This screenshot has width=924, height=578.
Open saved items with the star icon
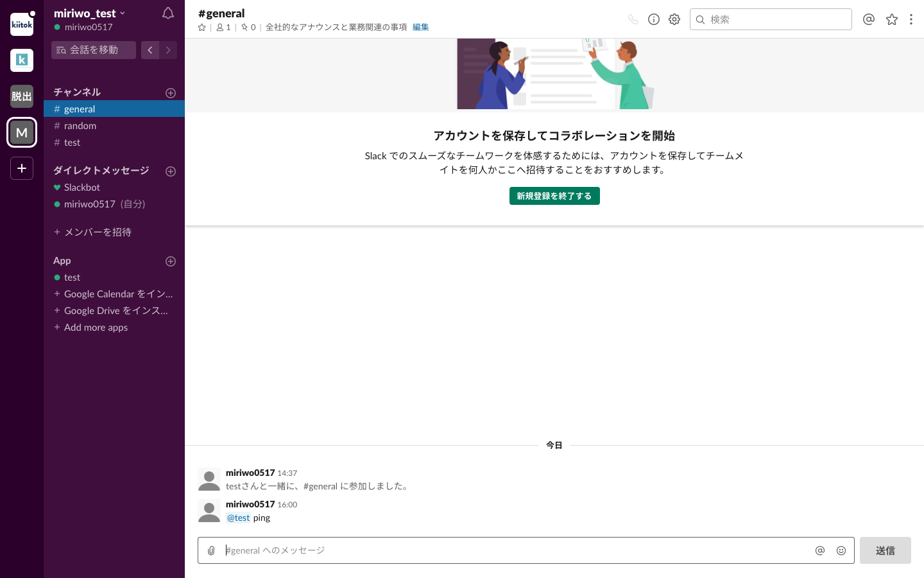pos(892,19)
